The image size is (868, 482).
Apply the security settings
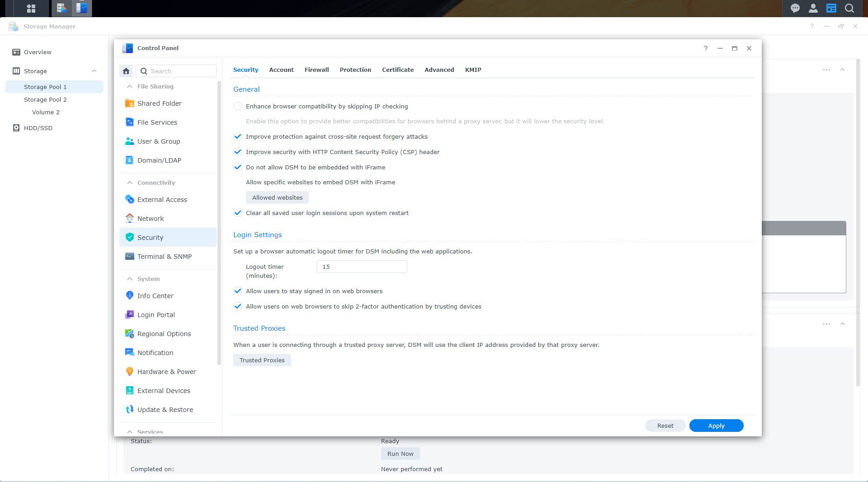tap(716, 426)
